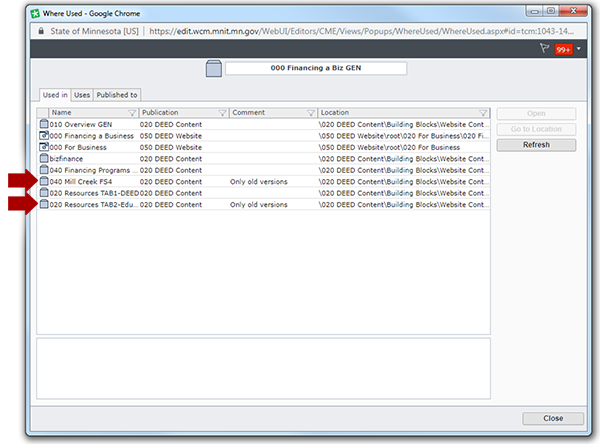
Task: Click the red 99+ notification badge
Action: coord(563,49)
